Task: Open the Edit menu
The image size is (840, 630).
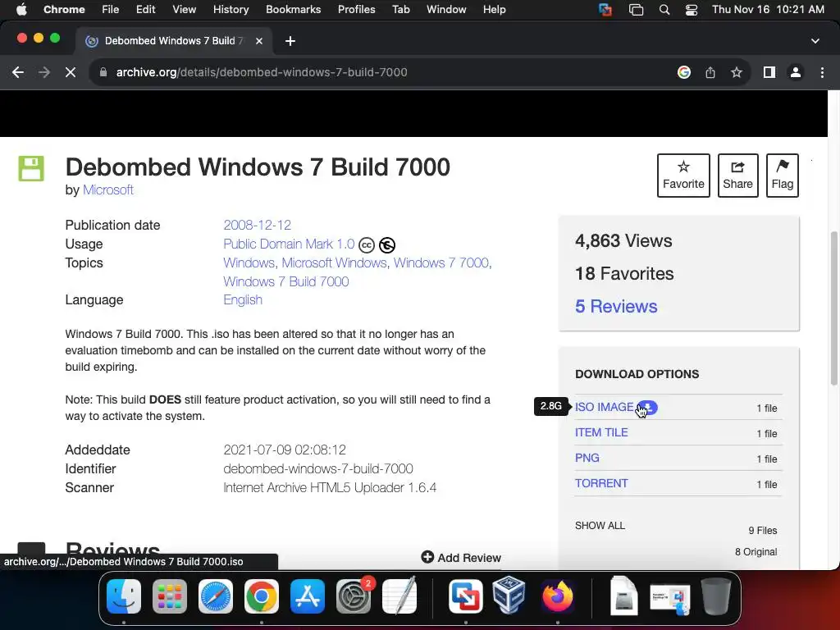Action: pyautogui.click(x=145, y=9)
